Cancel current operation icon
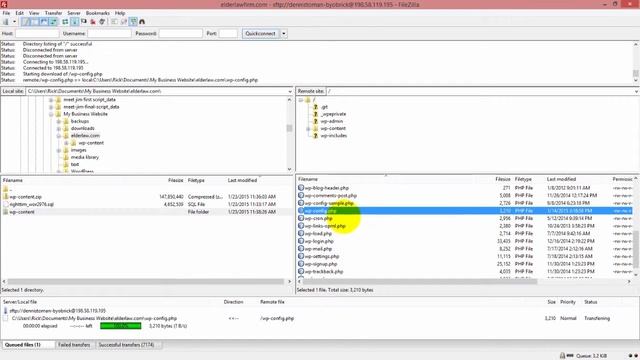 click(84, 22)
